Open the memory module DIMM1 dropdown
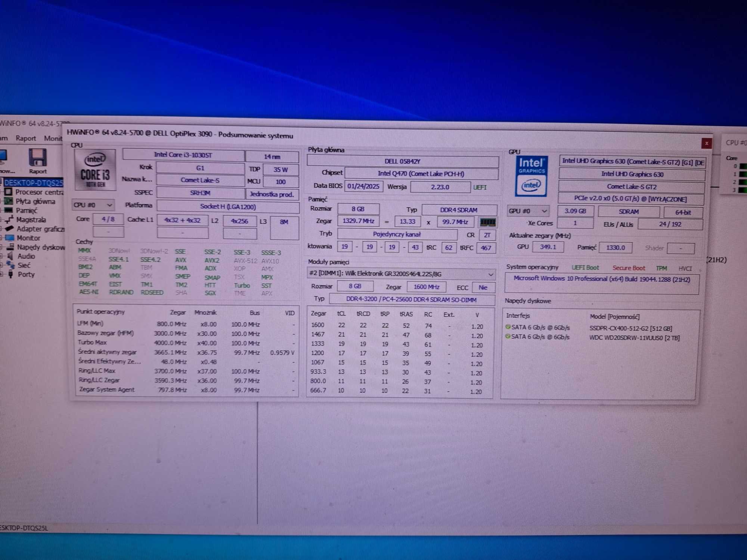This screenshot has width=747, height=560. (401, 274)
